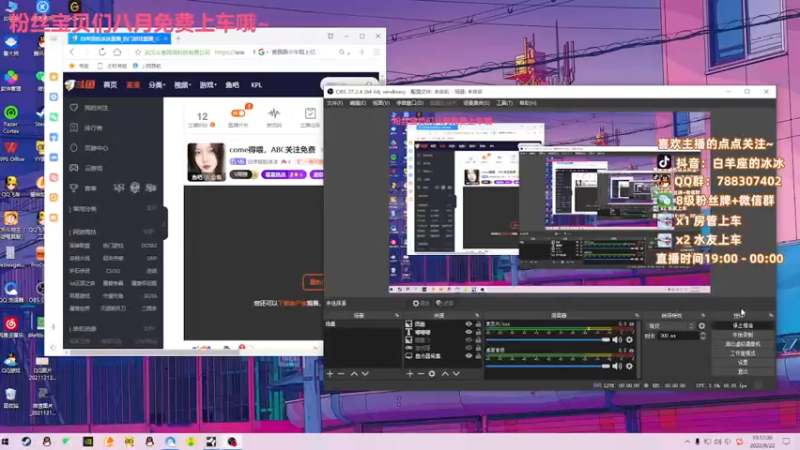Mute the 桌面音频 speaker icon in audio mixer
This screenshot has height=450, width=800.
[617, 366]
